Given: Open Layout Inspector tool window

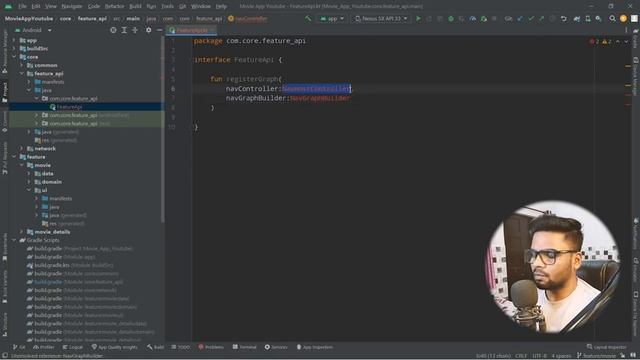Looking at the screenshot, I should 607,347.
